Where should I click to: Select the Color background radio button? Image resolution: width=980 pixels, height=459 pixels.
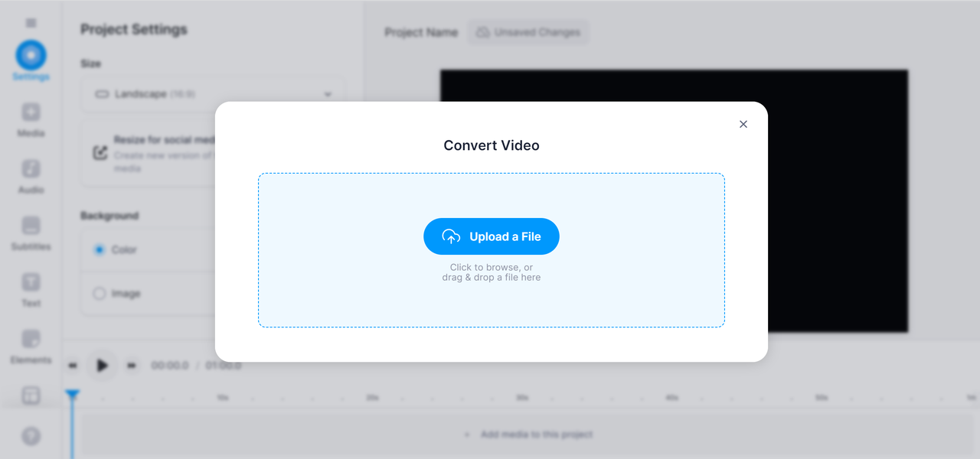click(x=99, y=249)
